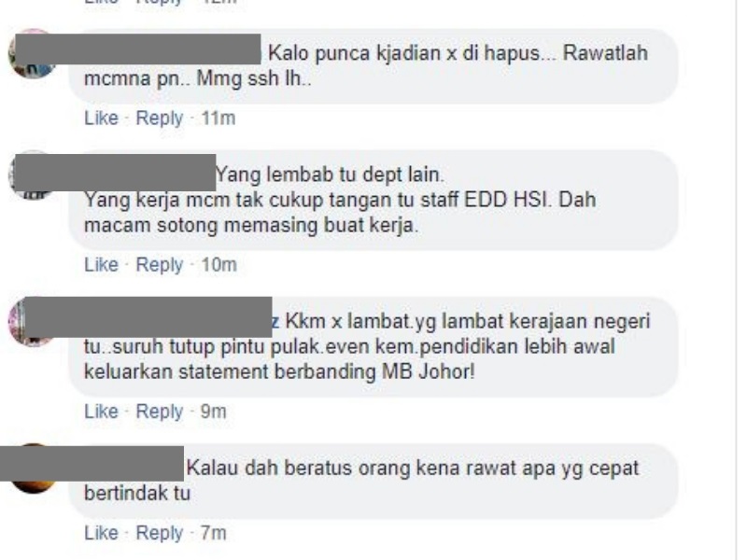Open the 9m timestamp link
Image resolution: width=747 pixels, height=560 pixels.
tap(213, 411)
